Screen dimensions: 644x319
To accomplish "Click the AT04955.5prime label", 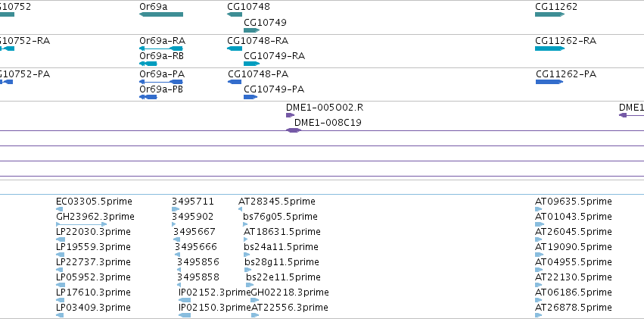I will (574, 262).
